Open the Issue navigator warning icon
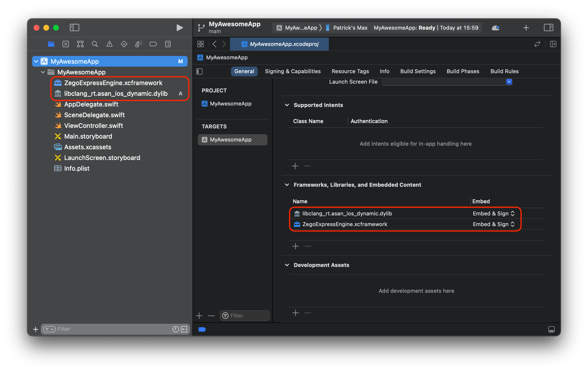The height and width of the screenshot is (372, 588). tap(109, 44)
